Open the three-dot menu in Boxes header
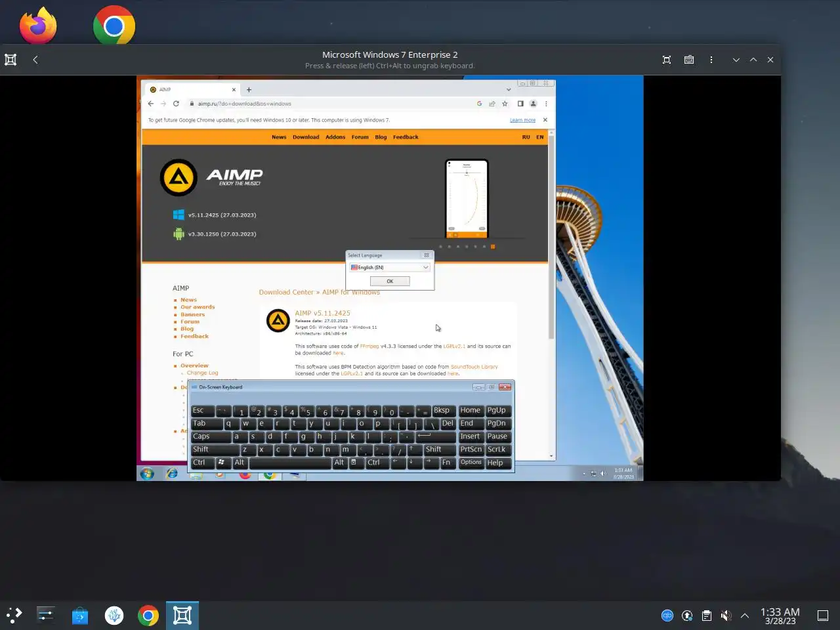Screen dimensions: 840x630 pyautogui.click(x=711, y=60)
